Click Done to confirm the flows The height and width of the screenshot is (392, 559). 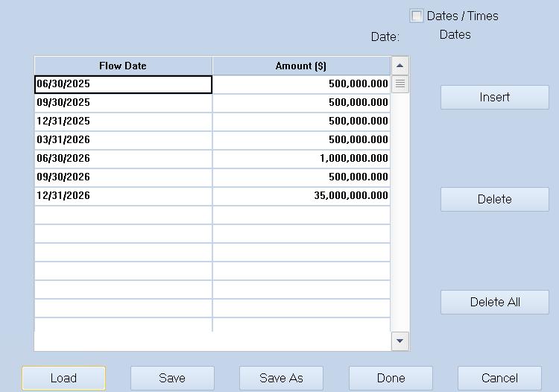(x=391, y=378)
